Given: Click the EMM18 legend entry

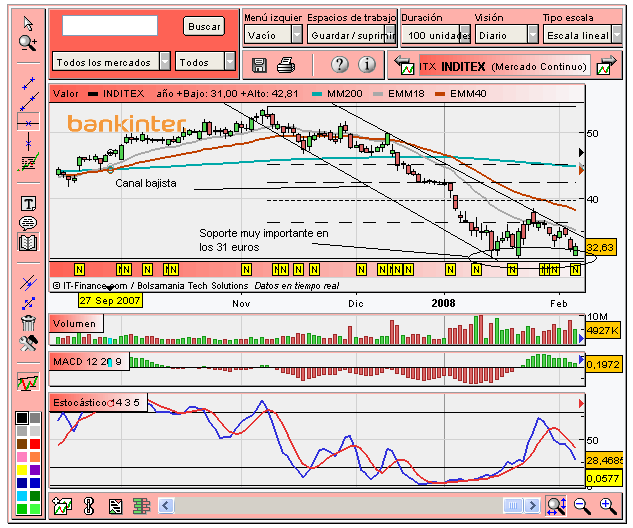Looking at the screenshot, I should pos(399,94).
